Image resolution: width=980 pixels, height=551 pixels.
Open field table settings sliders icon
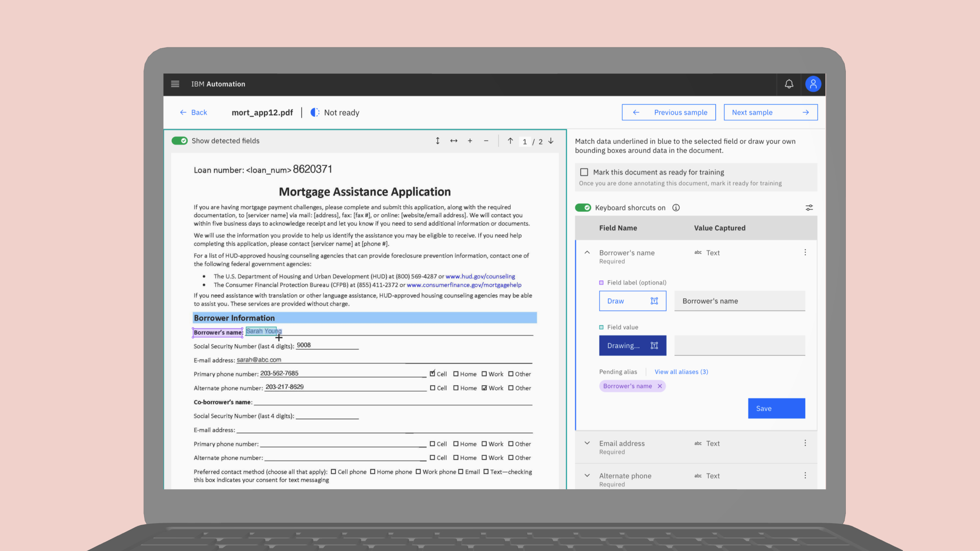pos(809,208)
